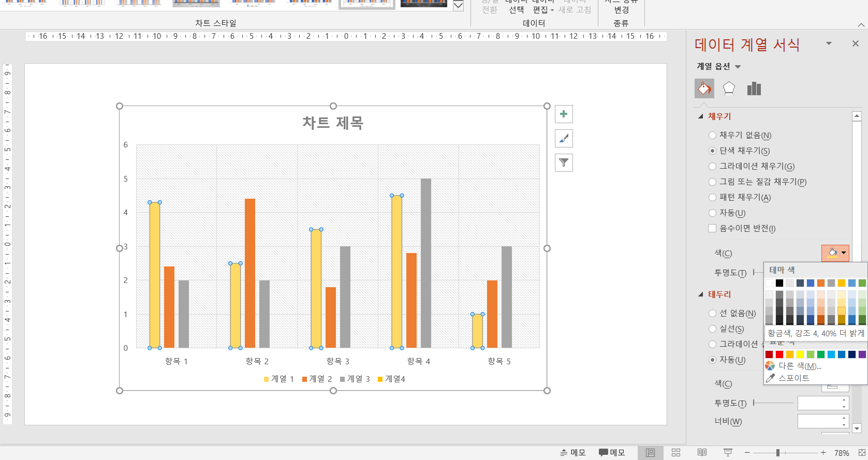Select 채우기 없음 radio option

pyautogui.click(x=740, y=135)
